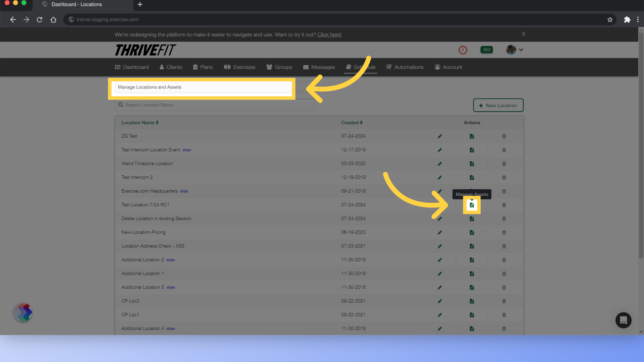Screen dimensions: 644x362
Task: Follow the Click here redesign link
Action: click(x=329, y=35)
